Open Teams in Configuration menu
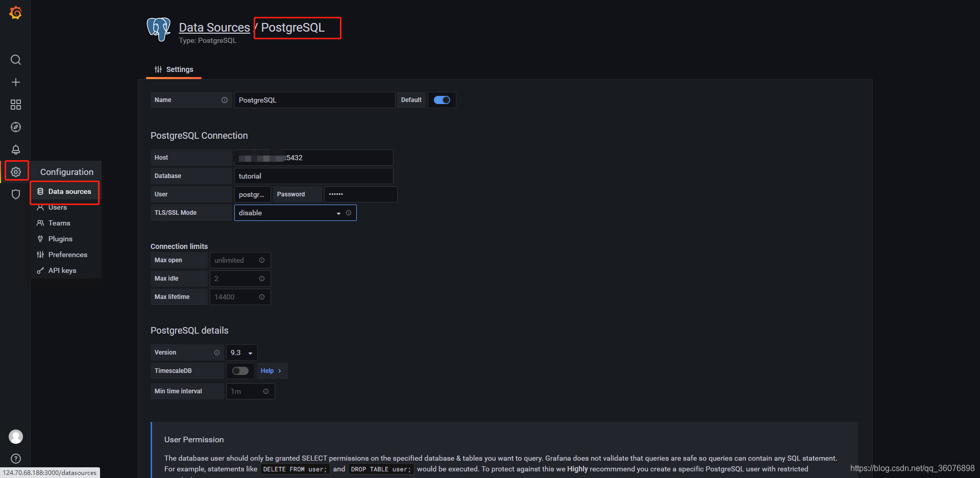The height and width of the screenshot is (478, 980). click(59, 223)
